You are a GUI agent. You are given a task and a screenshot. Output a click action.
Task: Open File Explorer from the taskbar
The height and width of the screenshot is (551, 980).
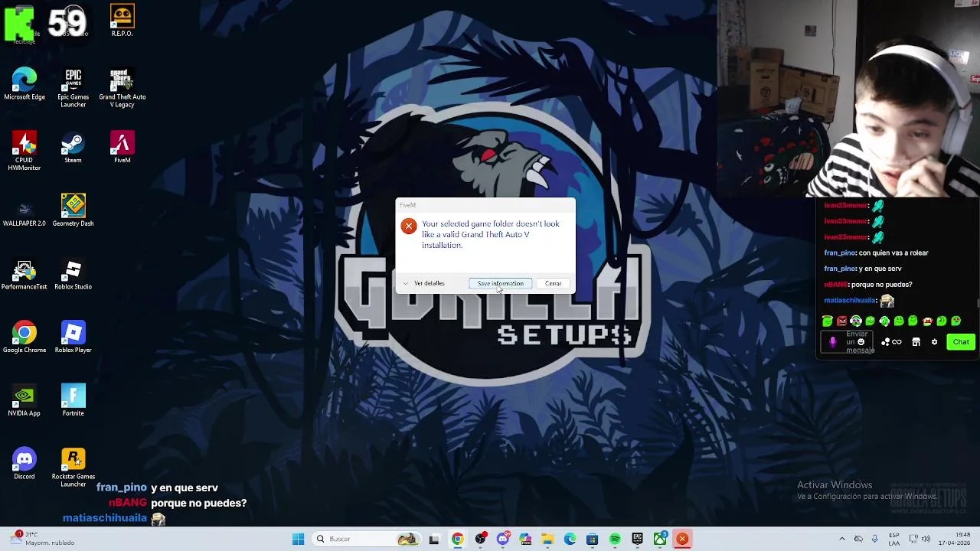547,540
